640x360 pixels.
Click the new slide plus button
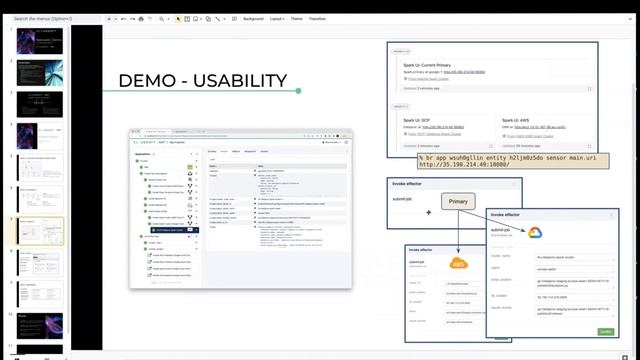click(x=109, y=19)
